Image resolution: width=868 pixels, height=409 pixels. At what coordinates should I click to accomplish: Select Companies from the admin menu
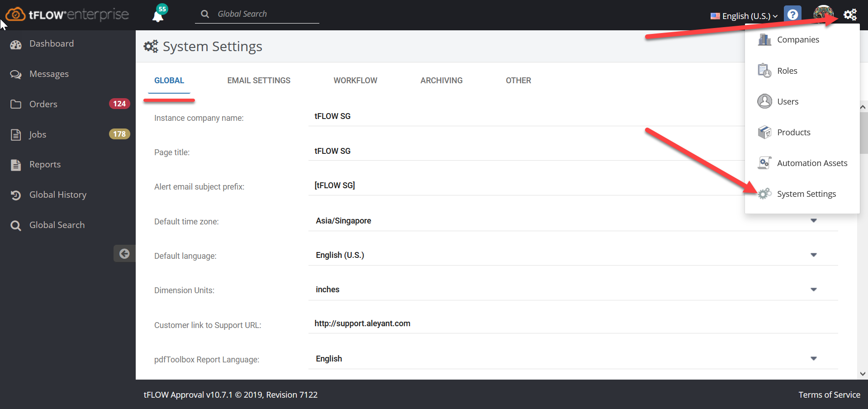(x=798, y=40)
